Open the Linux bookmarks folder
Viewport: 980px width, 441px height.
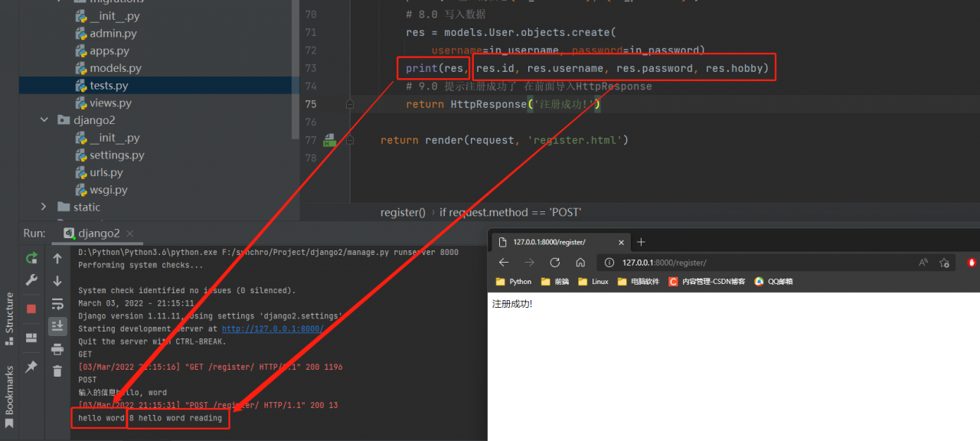tap(593, 281)
